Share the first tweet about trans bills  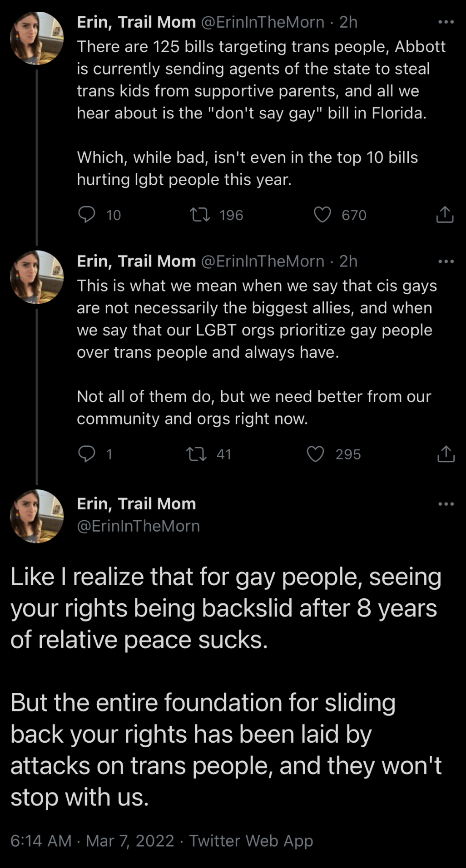point(445,214)
